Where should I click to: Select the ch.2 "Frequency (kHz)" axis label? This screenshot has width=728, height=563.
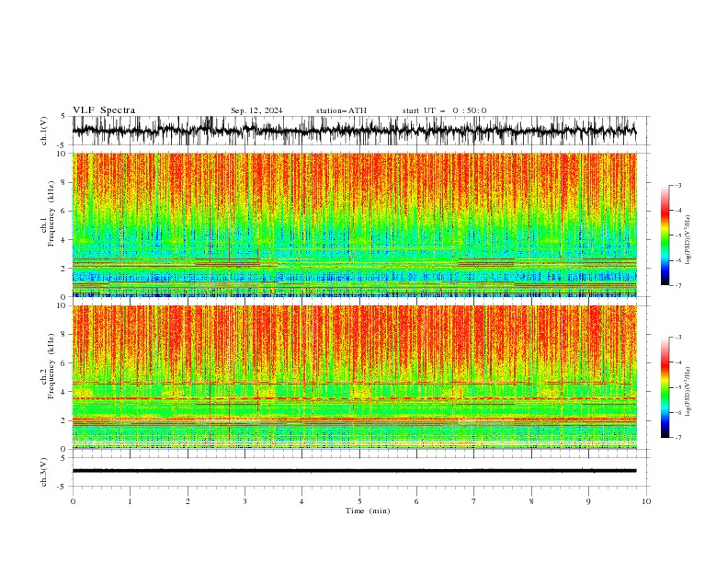click(x=51, y=366)
